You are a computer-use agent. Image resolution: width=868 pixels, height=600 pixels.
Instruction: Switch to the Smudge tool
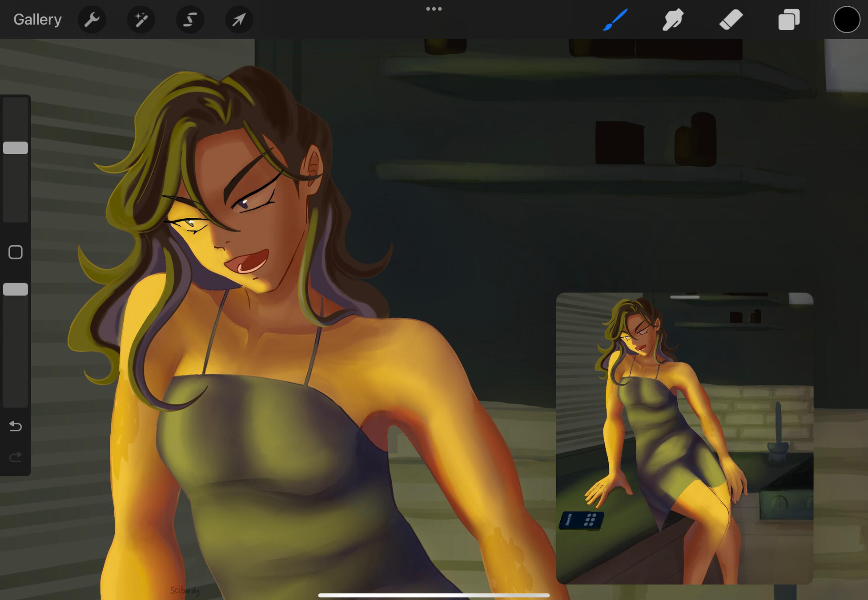pos(673,19)
